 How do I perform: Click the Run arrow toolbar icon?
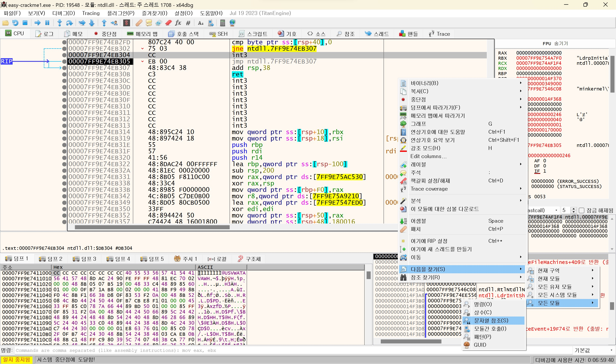click(x=37, y=23)
